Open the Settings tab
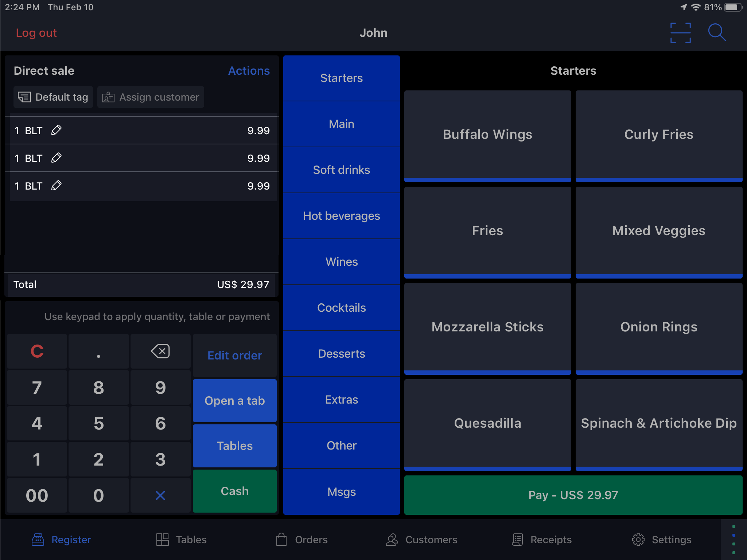Image resolution: width=747 pixels, height=560 pixels. click(662, 540)
